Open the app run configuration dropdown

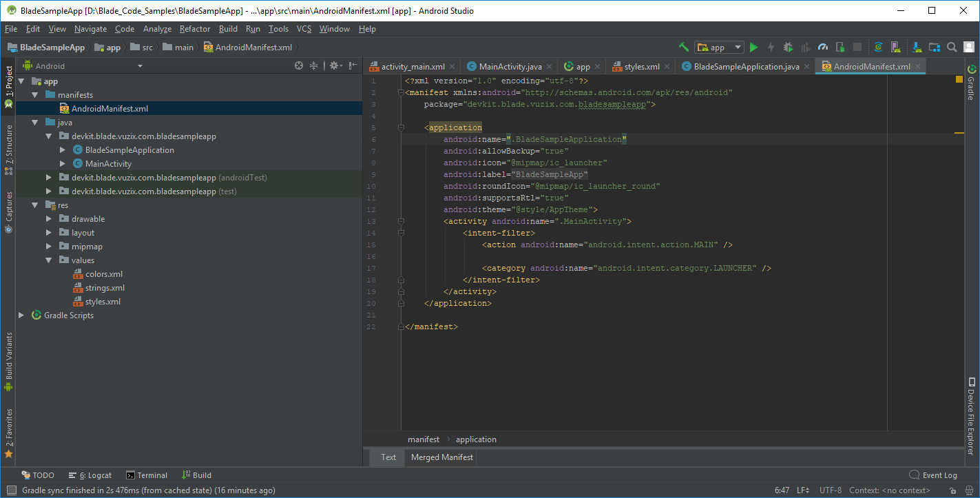719,48
